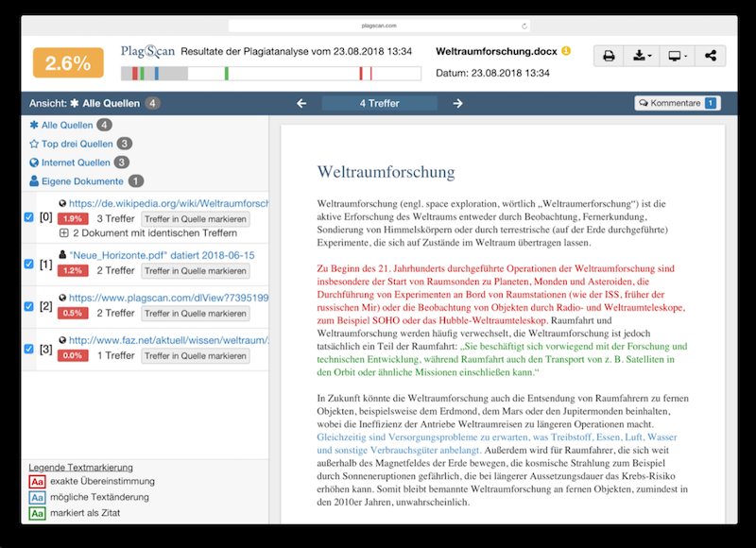Click the Weltraumforschung.docx file name
Image resolution: width=756 pixels, height=548 pixels.
496,52
